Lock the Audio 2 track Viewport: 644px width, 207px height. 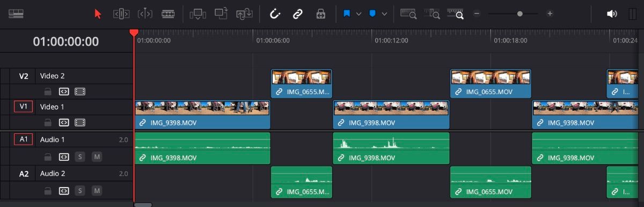(48, 191)
